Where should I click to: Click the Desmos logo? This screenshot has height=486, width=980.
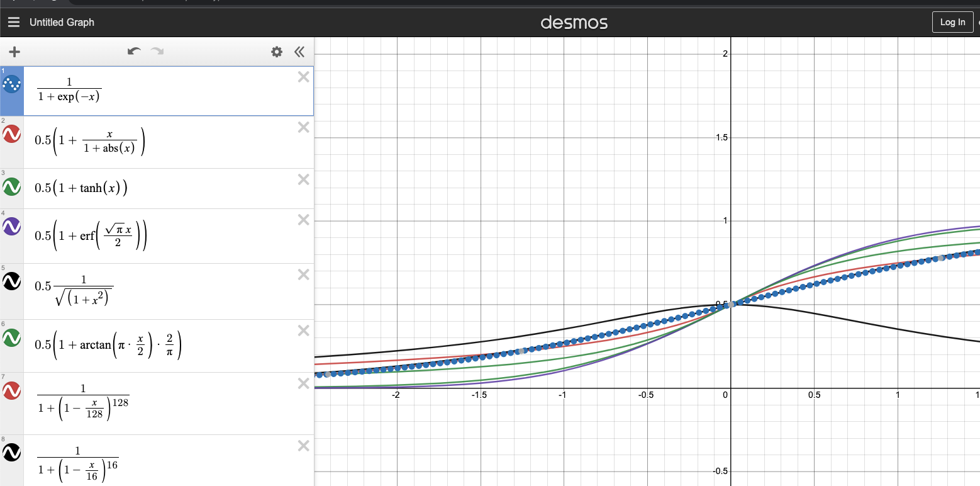[x=574, y=22]
